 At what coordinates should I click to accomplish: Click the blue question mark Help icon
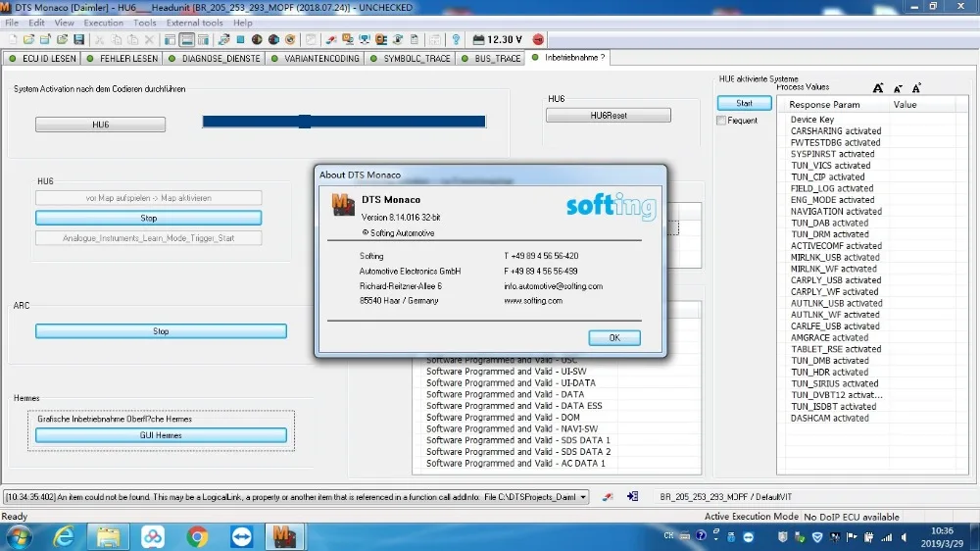tap(456, 39)
